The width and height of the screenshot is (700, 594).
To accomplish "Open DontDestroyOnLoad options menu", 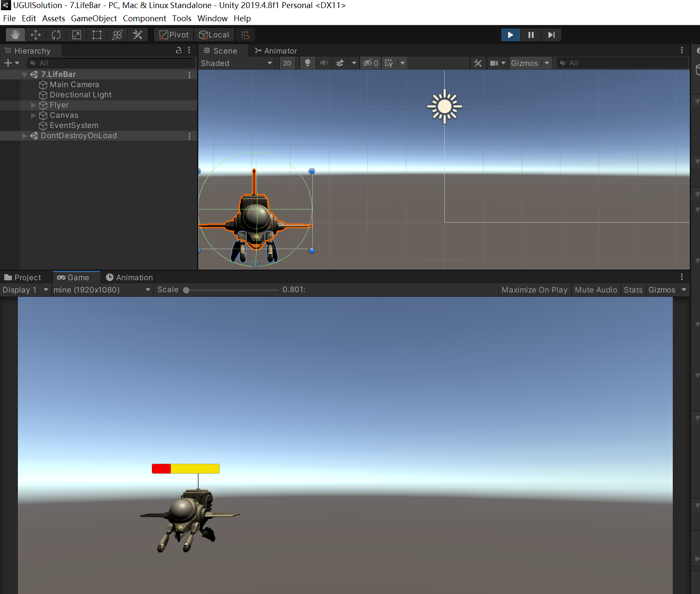I will (189, 136).
